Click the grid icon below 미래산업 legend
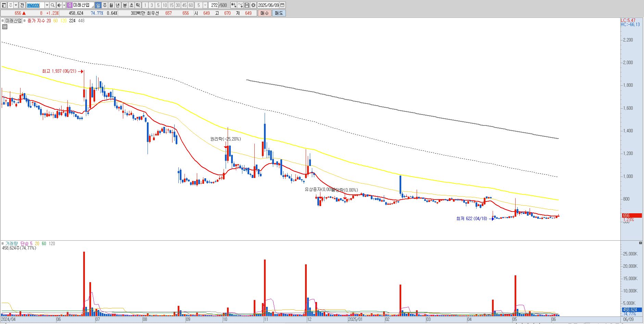Viewport: 644px width, 324px height. coord(4,27)
